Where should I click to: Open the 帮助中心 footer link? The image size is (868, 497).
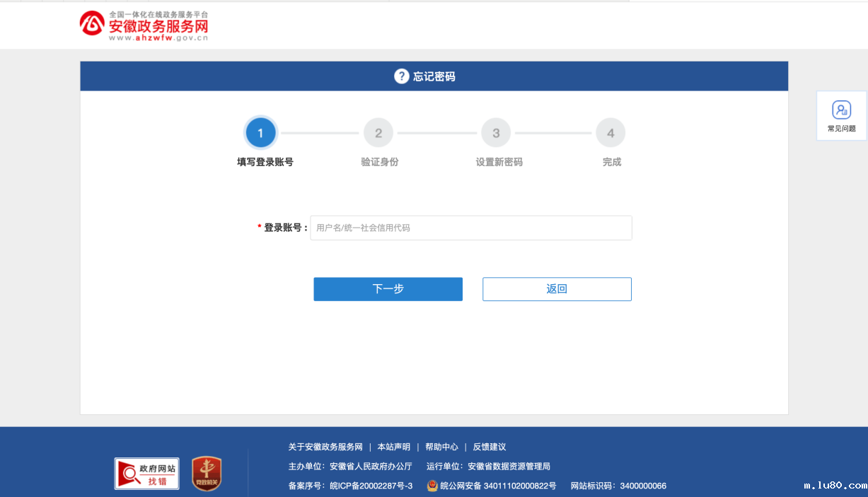[441, 447]
